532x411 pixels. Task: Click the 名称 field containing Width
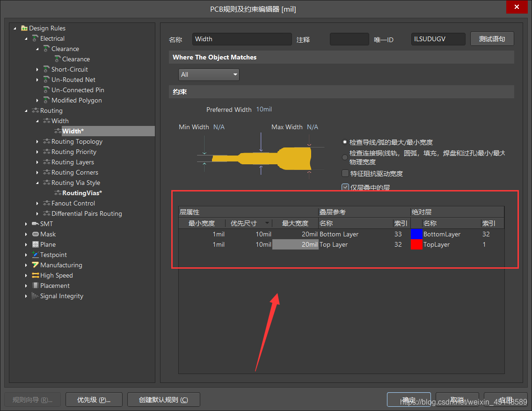click(242, 39)
